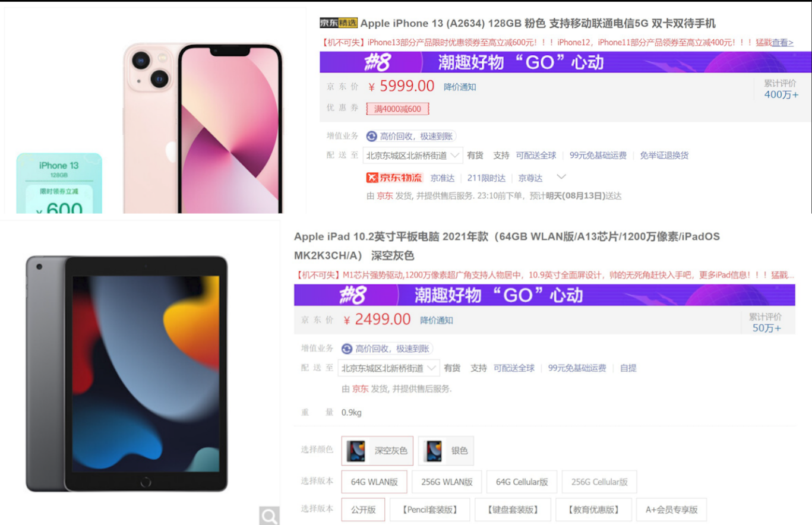
Task: Click the 高价回收 recycle icon under iPhone
Action: 372,137
